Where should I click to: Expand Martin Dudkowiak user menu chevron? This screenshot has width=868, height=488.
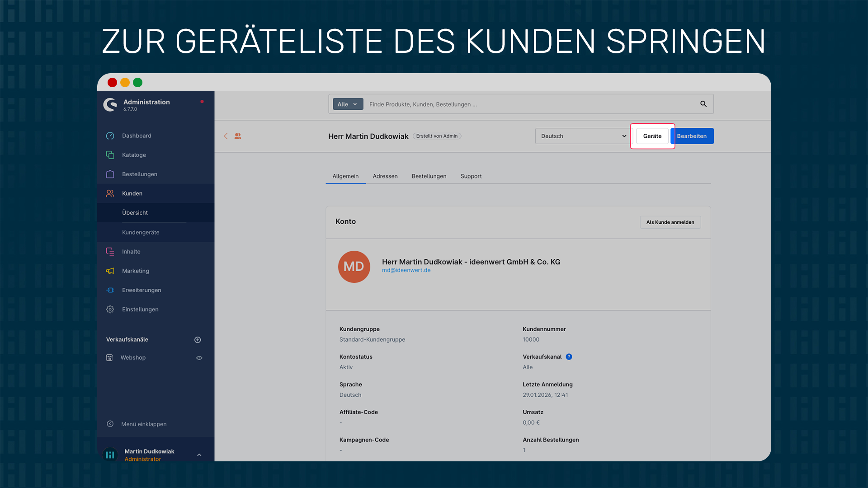(x=199, y=455)
